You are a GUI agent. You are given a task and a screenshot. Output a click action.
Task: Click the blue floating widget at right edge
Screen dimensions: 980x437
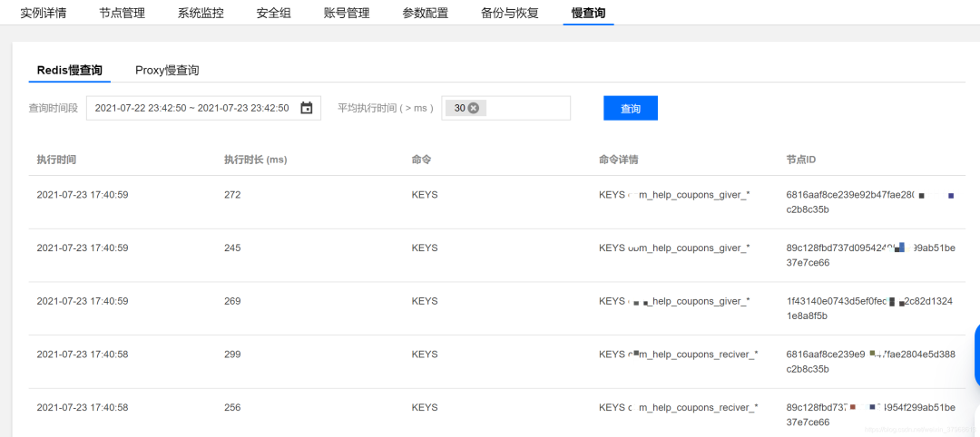tap(976, 354)
